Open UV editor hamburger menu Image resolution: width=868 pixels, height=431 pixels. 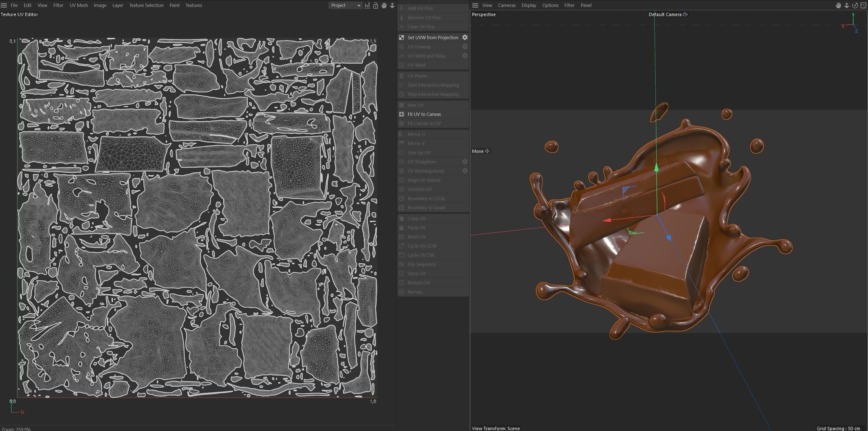click(x=4, y=5)
